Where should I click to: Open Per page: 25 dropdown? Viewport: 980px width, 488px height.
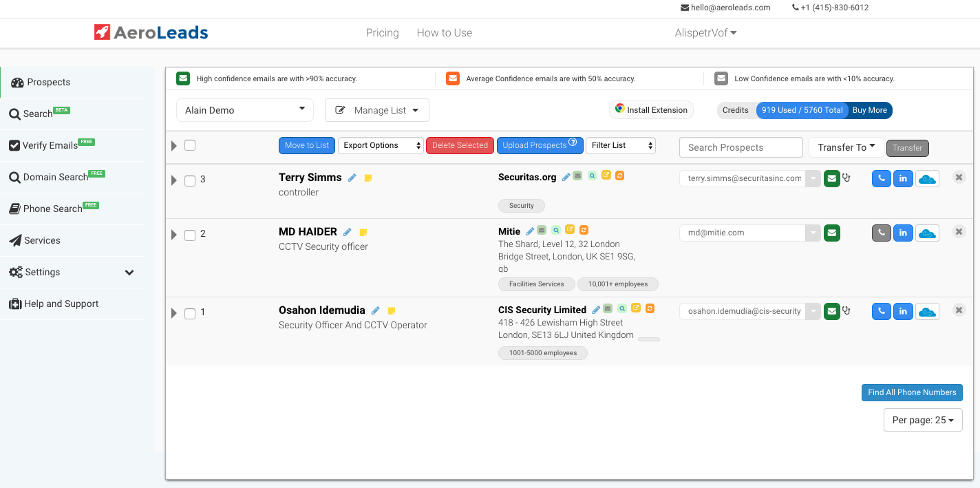(923, 420)
